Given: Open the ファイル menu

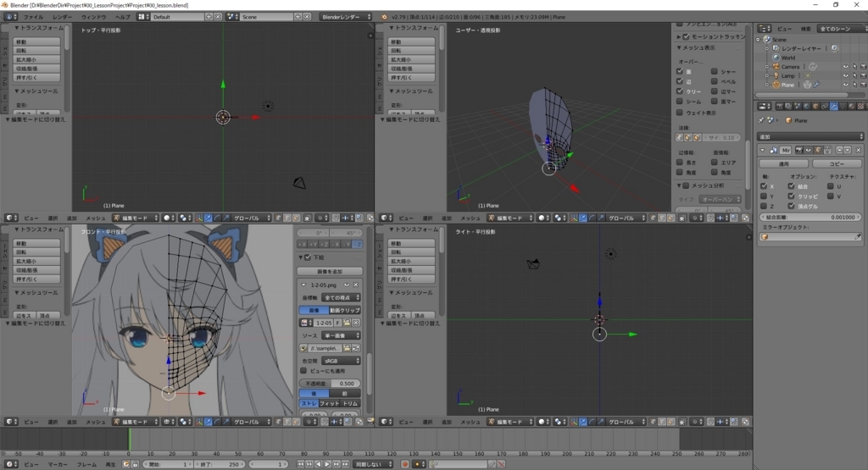Looking at the screenshot, I should click(33, 17).
